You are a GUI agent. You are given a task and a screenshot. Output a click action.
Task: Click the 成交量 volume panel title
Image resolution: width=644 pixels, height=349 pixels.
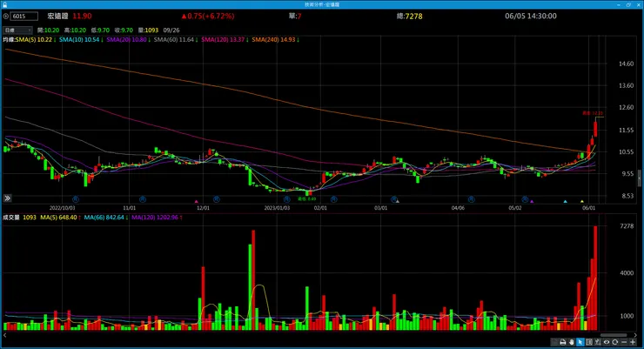pyautogui.click(x=11, y=218)
